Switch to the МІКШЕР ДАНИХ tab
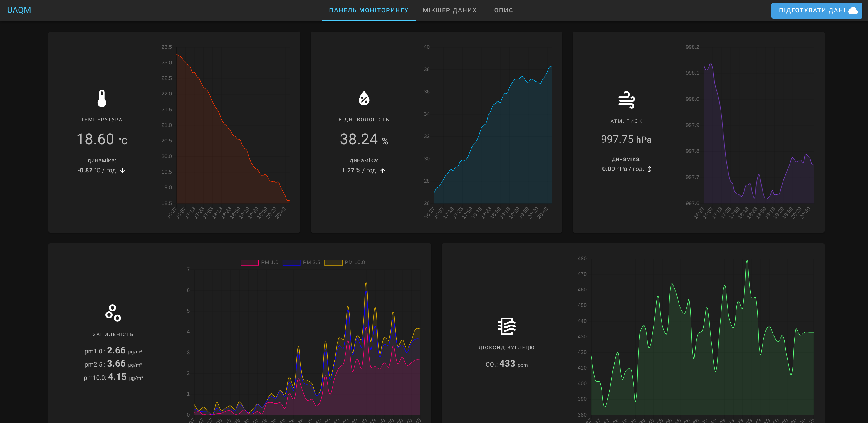The height and width of the screenshot is (423, 868). (449, 10)
